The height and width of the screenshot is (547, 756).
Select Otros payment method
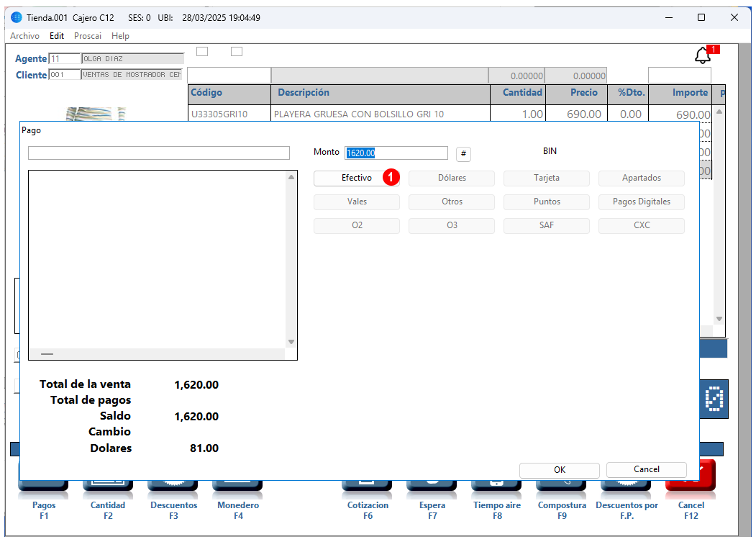pyautogui.click(x=452, y=202)
